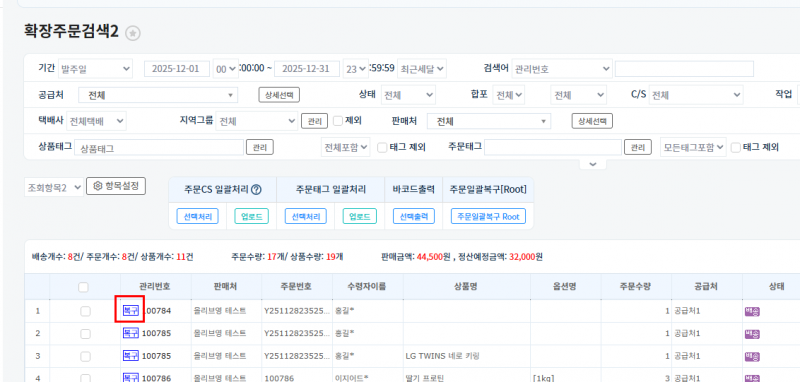The height and width of the screenshot is (382, 800).
Task: Click 배송 status badge for order 100784
Action: (x=752, y=311)
